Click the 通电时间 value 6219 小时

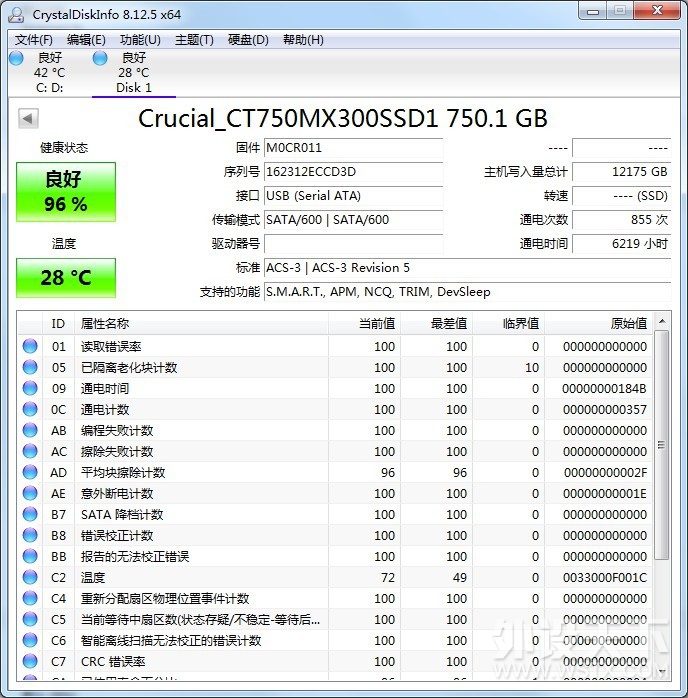(x=621, y=244)
